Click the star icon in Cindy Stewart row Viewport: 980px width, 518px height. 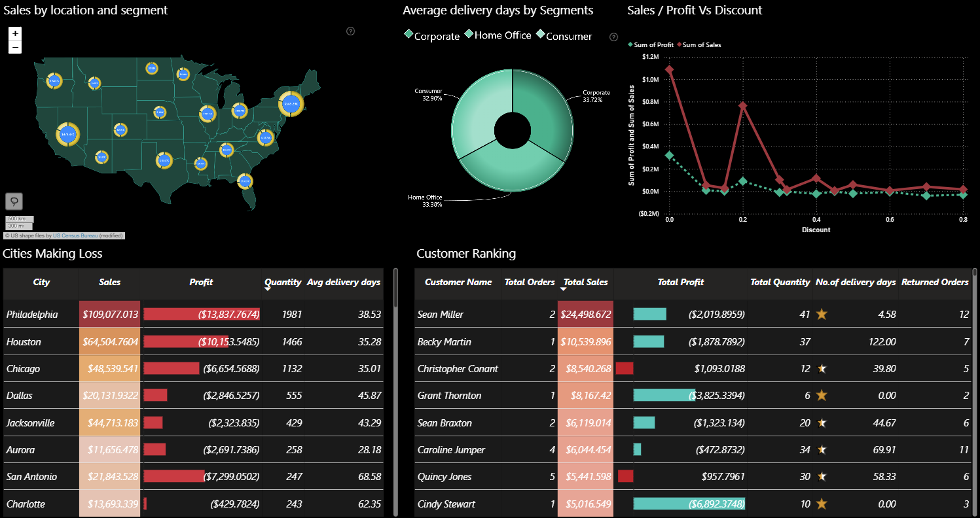[x=822, y=504]
